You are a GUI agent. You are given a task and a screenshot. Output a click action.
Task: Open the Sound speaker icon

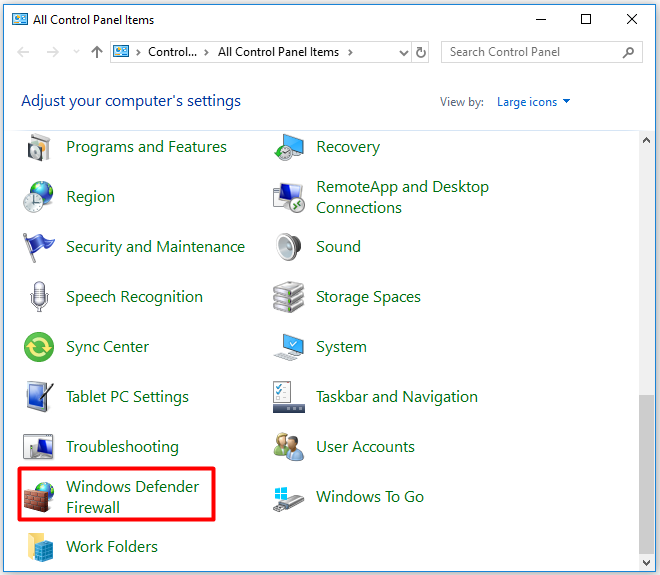pyautogui.click(x=289, y=247)
